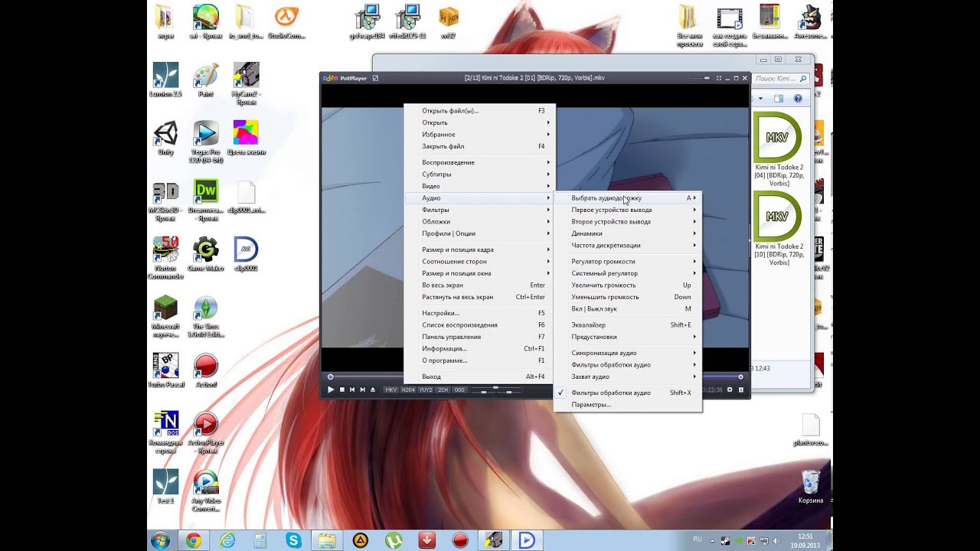Open the Vegas Pro 12.0 desktop shortcut
This screenshot has height=551, width=980.
(x=206, y=142)
